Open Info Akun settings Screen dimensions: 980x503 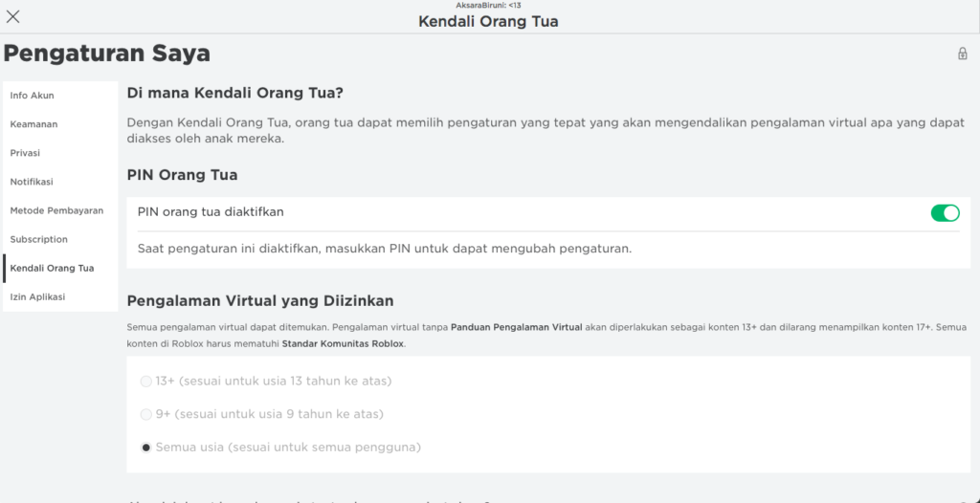(33, 96)
